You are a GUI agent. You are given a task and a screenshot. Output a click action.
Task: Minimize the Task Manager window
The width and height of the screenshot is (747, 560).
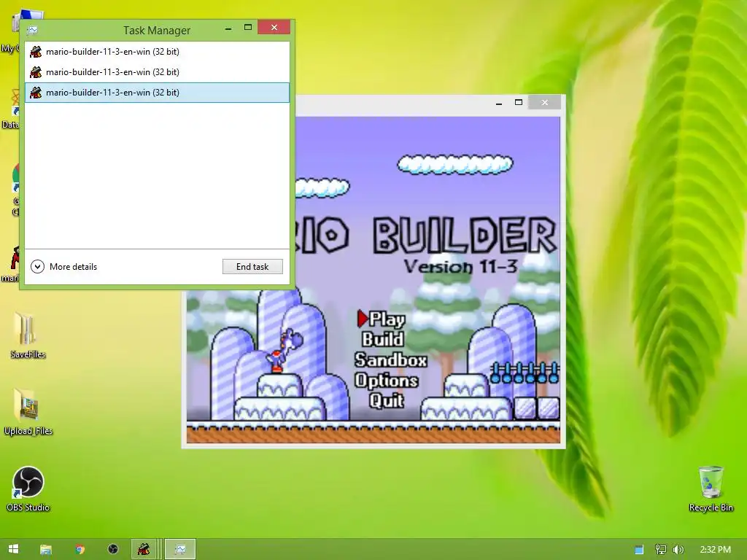(228, 28)
